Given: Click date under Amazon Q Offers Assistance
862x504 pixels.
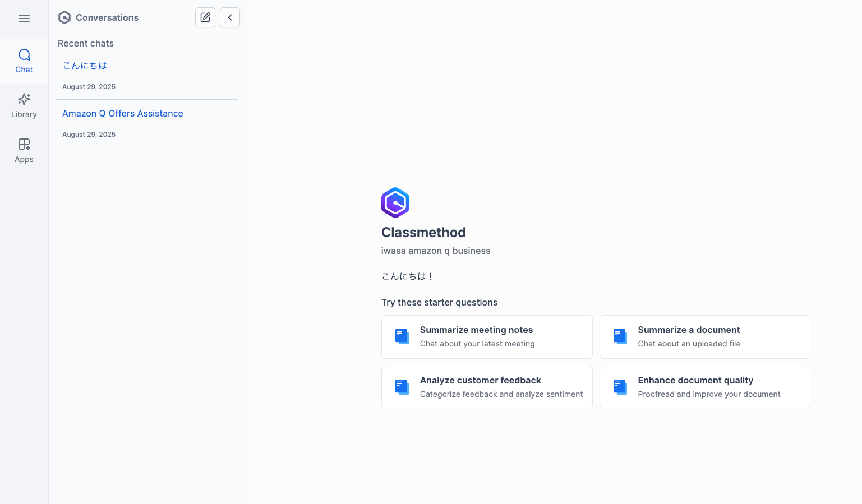Looking at the screenshot, I should [x=89, y=135].
